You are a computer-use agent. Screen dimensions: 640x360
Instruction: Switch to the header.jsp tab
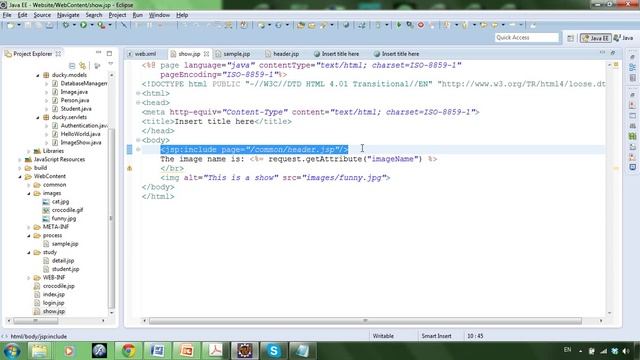tap(286, 54)
